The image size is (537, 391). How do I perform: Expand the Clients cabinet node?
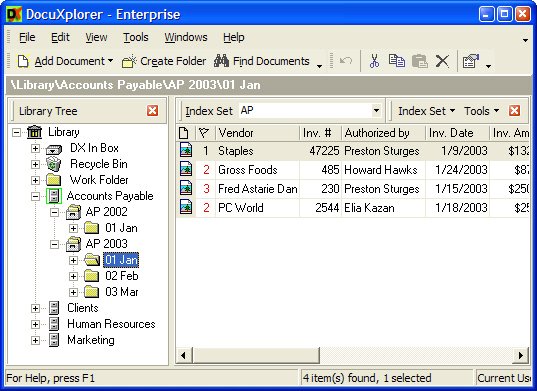(35, 308)
